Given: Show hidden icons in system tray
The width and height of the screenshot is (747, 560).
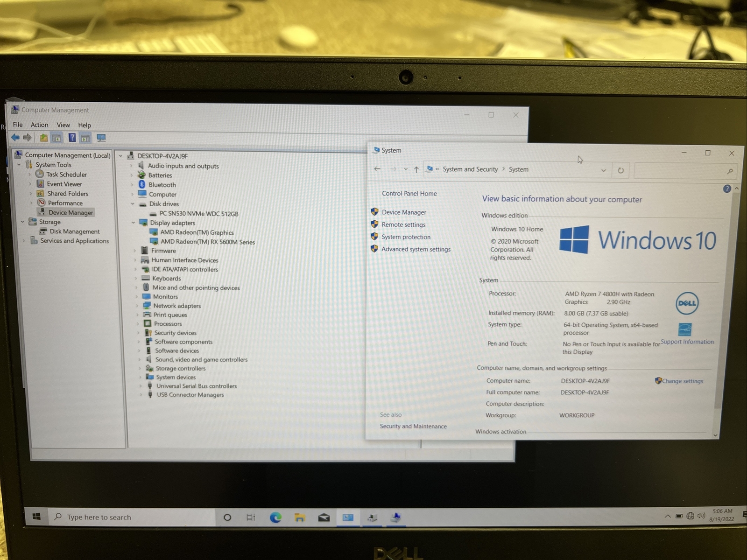Looking at the screenshot, I should coord(668,516).
